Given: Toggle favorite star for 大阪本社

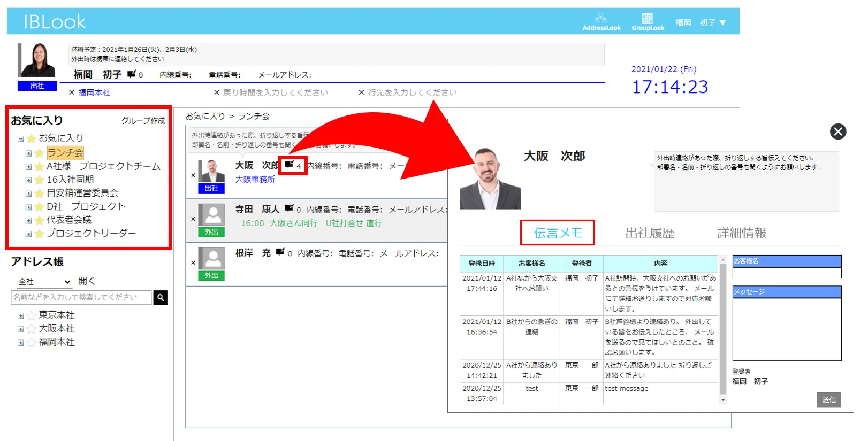Looking at the screenshot, I should 31,329.
